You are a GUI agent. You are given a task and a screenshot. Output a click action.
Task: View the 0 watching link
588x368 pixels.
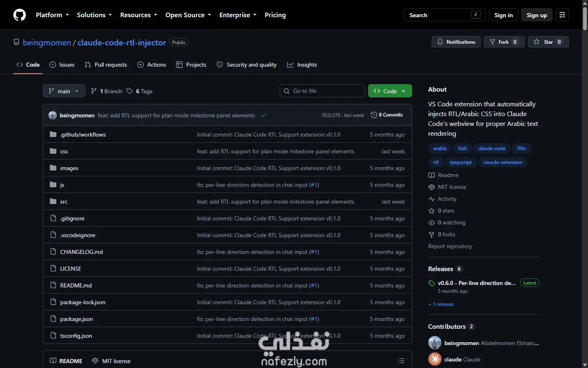[x=447, y=222]
